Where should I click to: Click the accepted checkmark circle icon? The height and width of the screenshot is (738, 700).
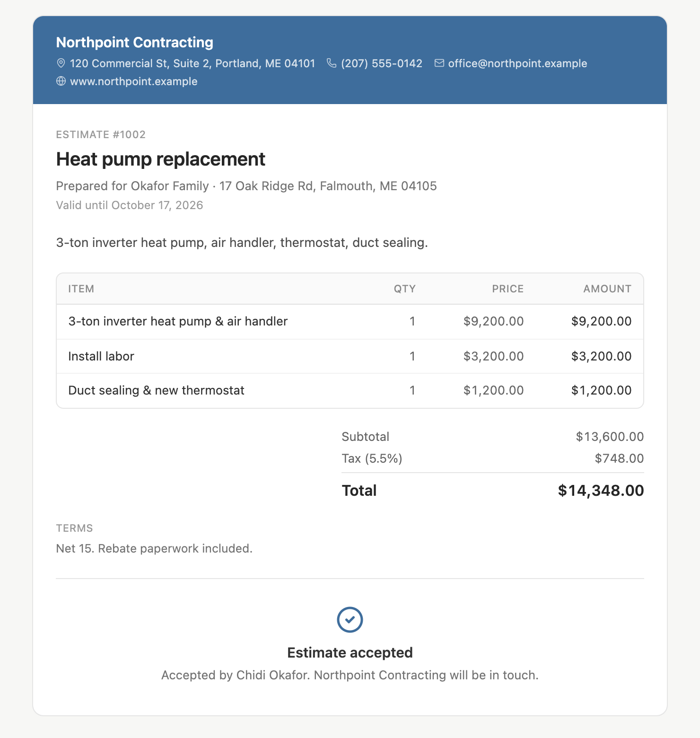(350, 620)
